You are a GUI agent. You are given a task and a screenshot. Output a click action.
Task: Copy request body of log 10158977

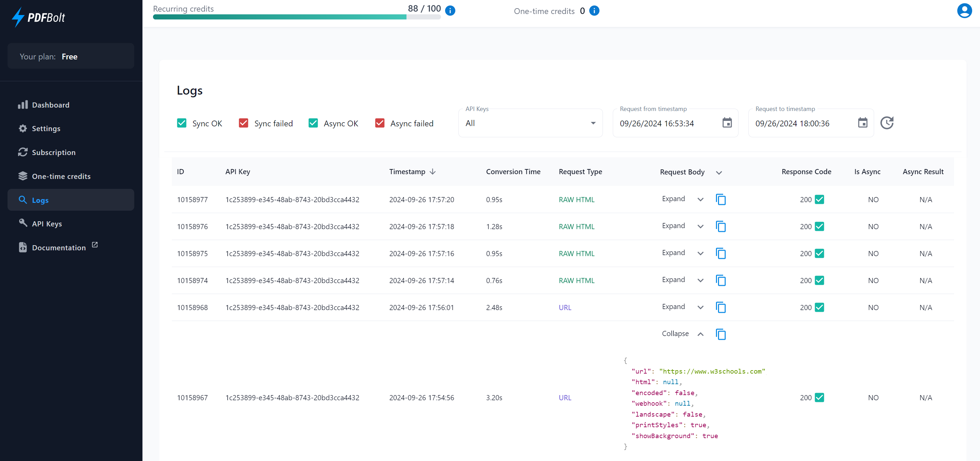point(720,199)
